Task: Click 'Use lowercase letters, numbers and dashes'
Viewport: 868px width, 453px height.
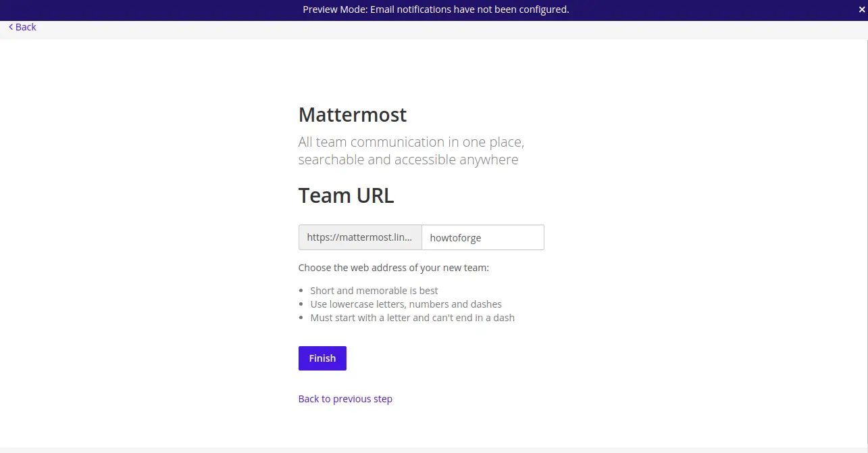Action: pos(406,304)
